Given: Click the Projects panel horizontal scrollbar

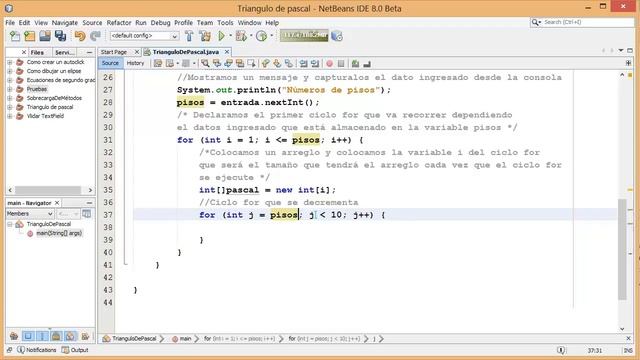Looking at the screenshot, I should point(48,190).
